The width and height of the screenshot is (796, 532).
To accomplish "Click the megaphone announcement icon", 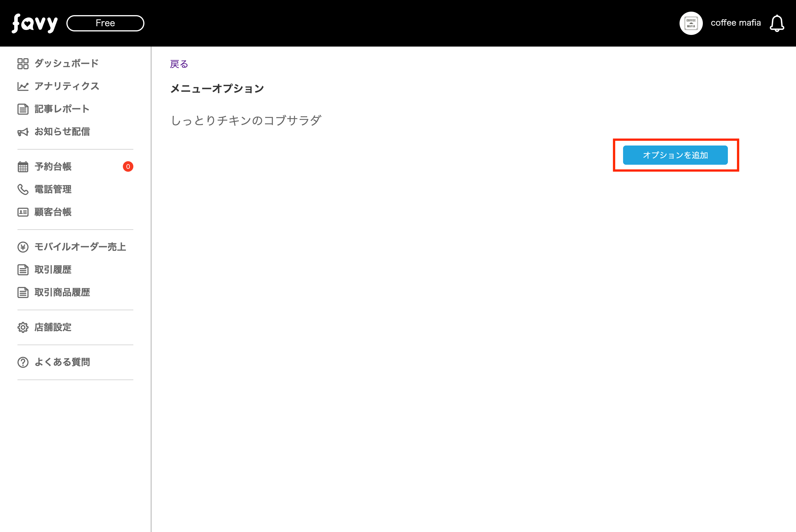I will (x=23, y=132).
